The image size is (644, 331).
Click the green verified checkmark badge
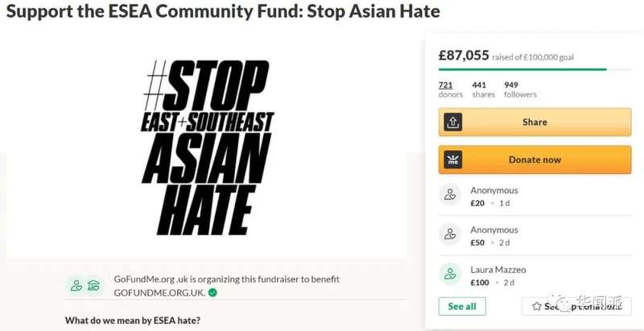213,293
